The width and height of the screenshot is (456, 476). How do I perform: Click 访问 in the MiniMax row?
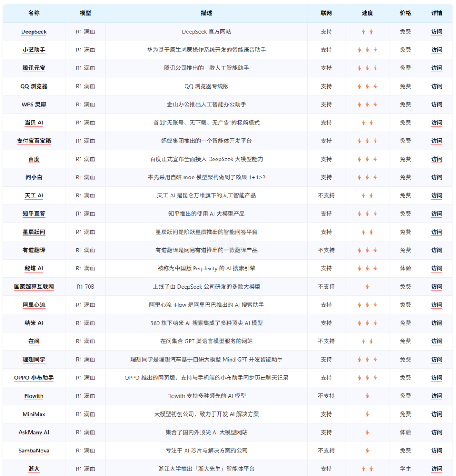point(437,414)
